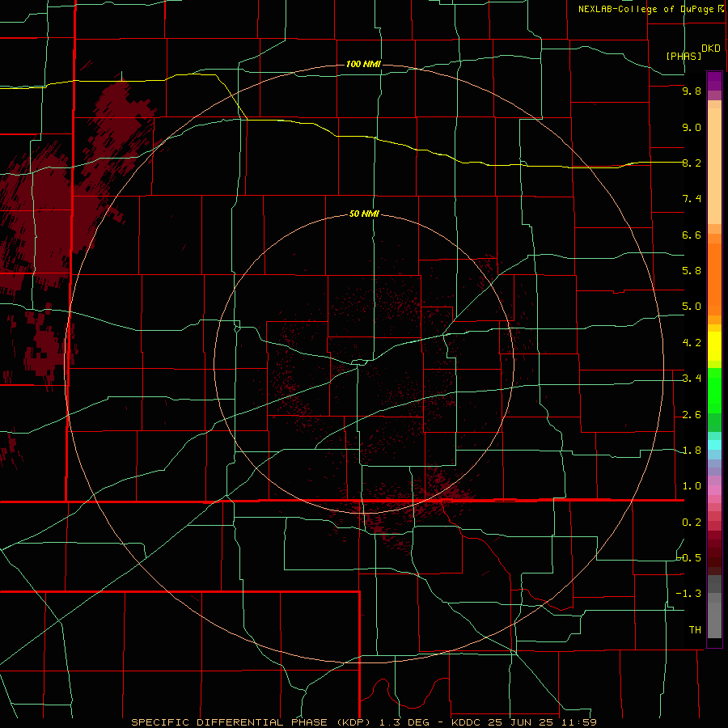Click the 9.0 legend value
Viewport: 728px width, 728px height.
692,127
